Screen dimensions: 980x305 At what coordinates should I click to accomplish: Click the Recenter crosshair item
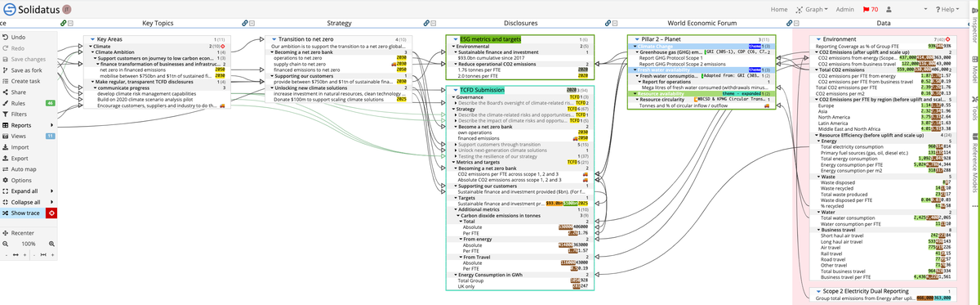(29, 232)
